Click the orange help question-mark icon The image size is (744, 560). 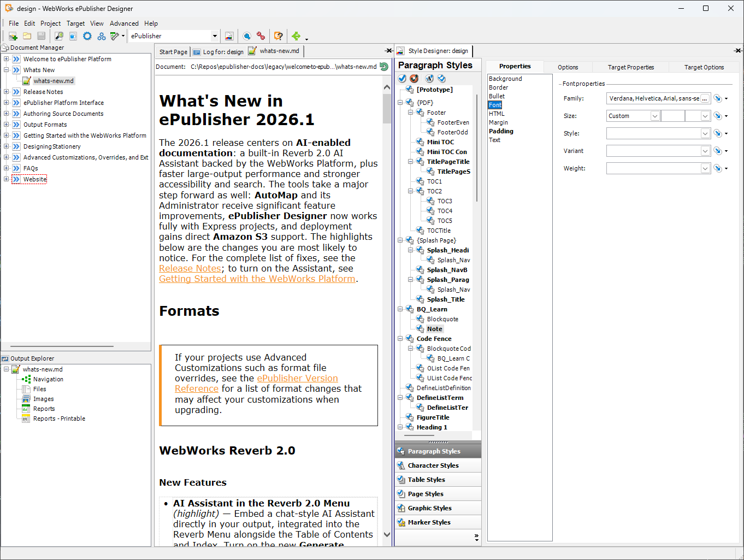279,36
